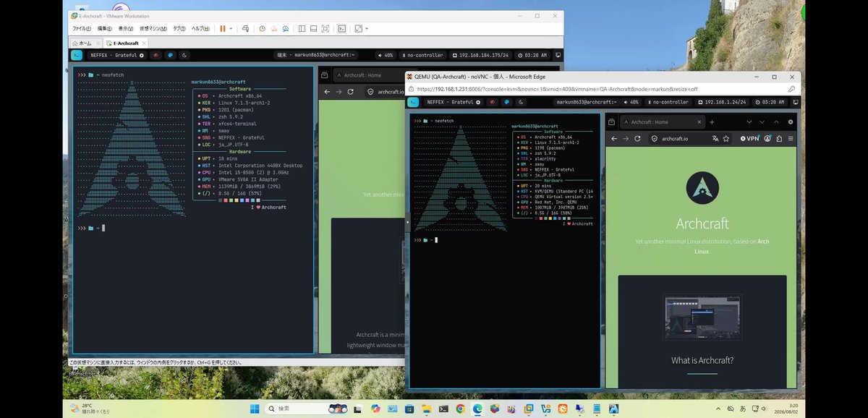Click the red eye icon in VMware guest bar
This screenshot has width=868, height=418.
point(156,55)
